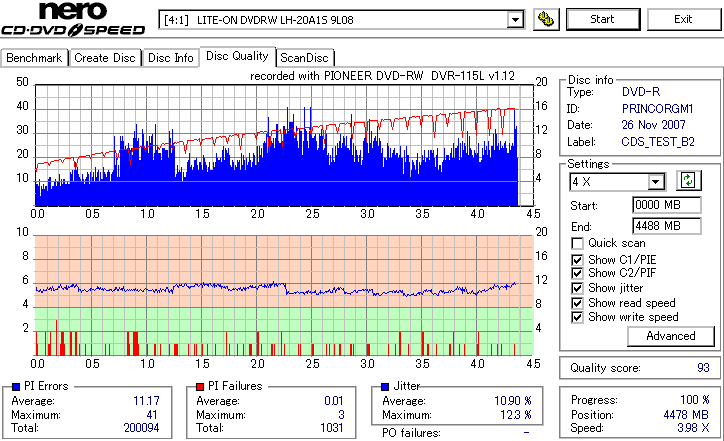This screenshot has height=441, width=724.
Task: Click the green refresh icon beside speed setting
Action: 688,180
